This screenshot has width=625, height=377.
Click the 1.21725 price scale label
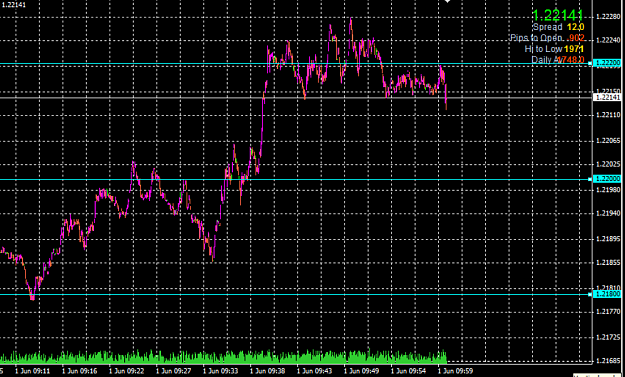pyautogui.click(x=608, y=338)
